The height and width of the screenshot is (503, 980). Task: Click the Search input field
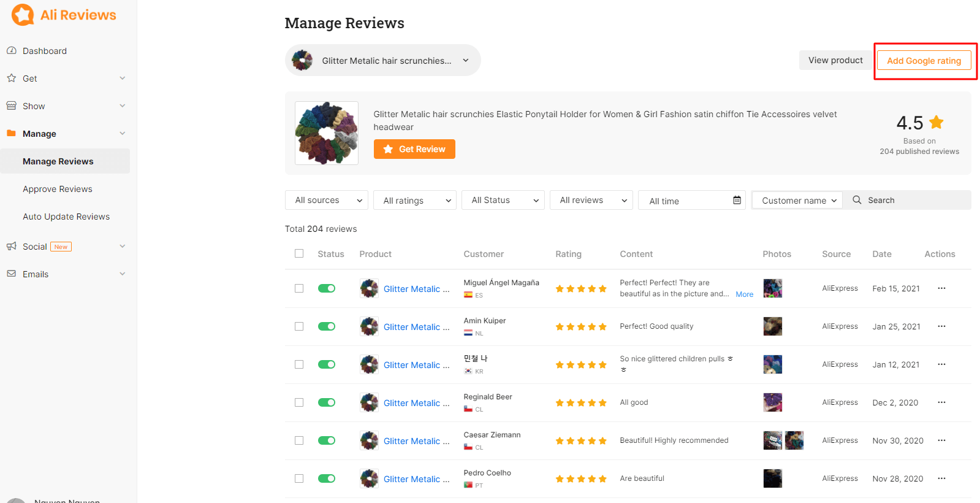coord(907,200)
